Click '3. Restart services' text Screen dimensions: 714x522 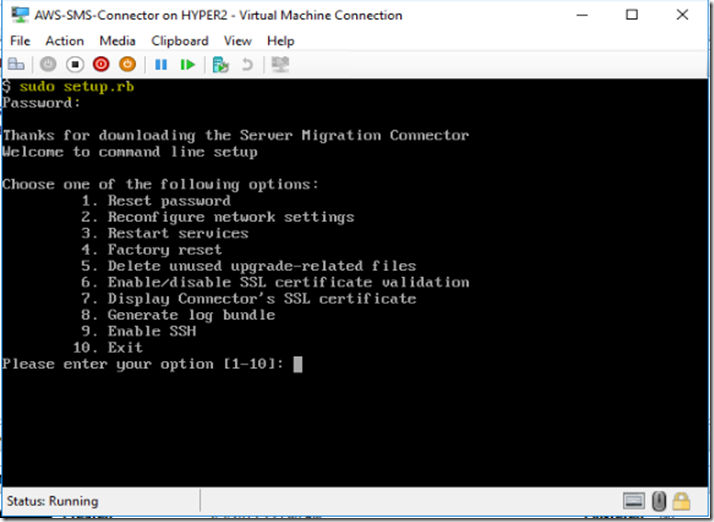[165, 233]
